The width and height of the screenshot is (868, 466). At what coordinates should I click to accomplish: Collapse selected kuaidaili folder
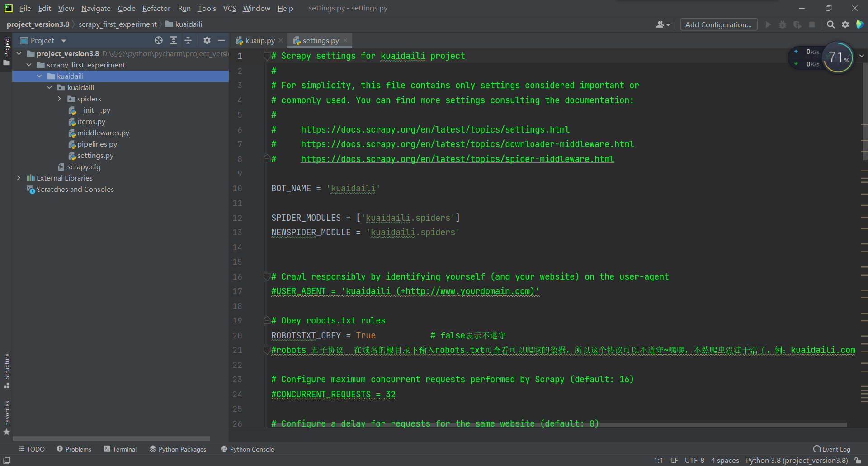tap(39, 76)
